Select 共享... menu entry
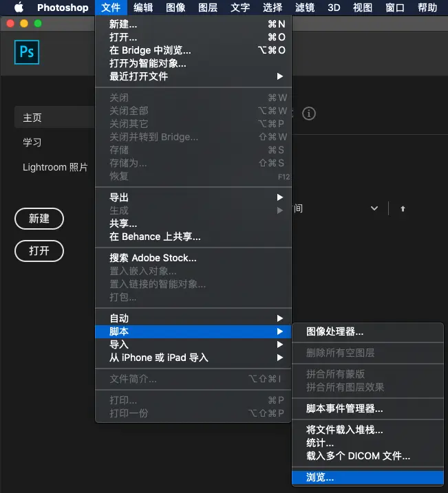This screenshot has width=448, height=493. (193, 223)
